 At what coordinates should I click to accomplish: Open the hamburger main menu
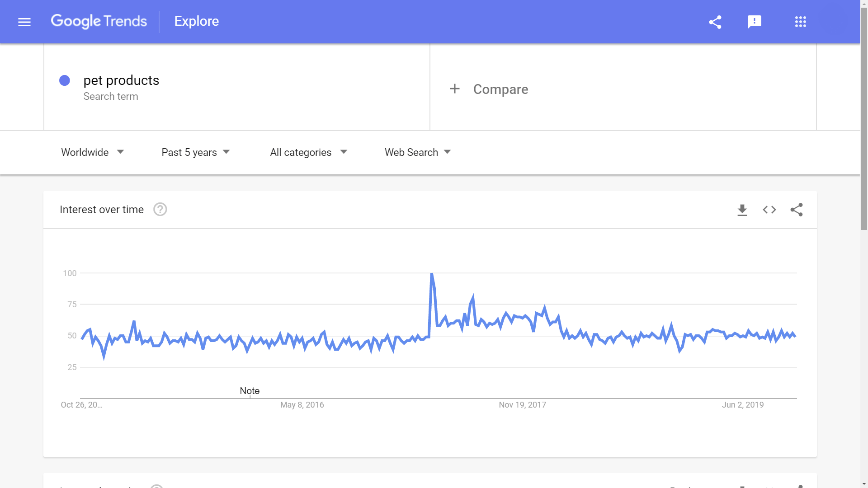[24, 22]
